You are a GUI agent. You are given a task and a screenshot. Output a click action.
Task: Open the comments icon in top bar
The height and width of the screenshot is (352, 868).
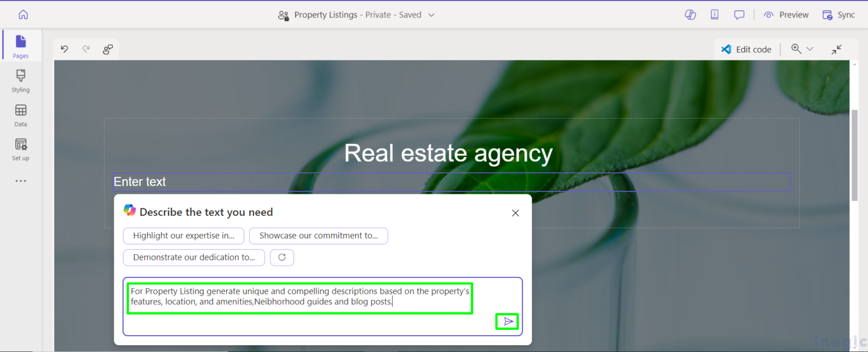pos(739,15)
